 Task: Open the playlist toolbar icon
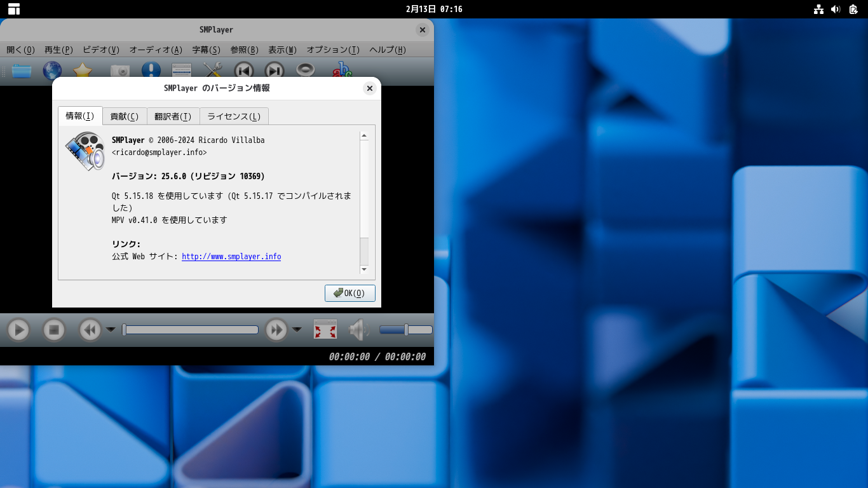pyautogui.click(x=182, y=71)
